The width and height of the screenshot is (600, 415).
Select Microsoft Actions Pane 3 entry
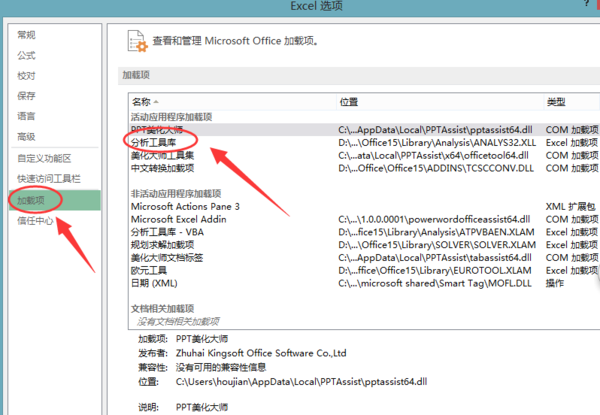pos(186,205)
